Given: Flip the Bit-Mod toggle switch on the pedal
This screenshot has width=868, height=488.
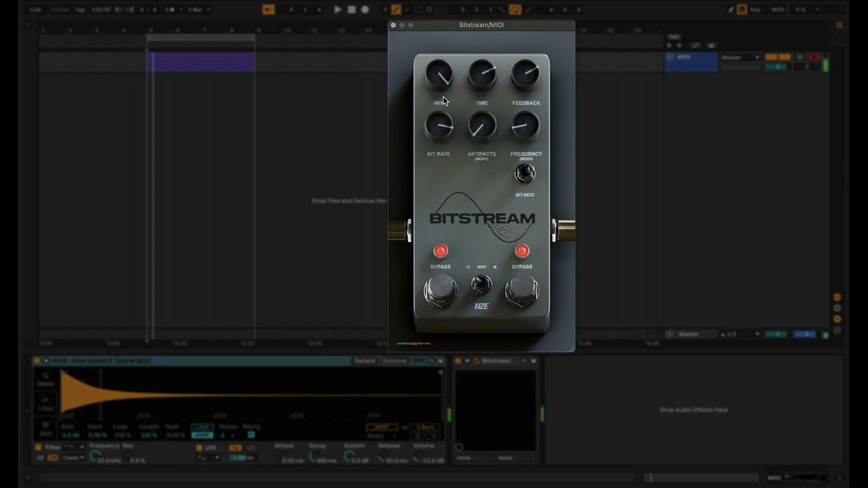Looking at the screenshot, I should (524, 174).
